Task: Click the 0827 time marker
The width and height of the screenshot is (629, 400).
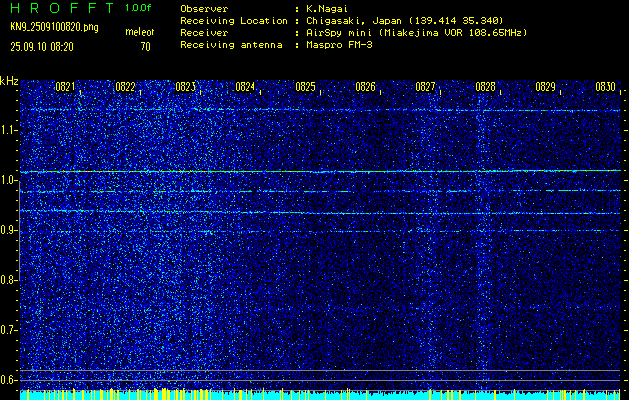Action: click(x=425, y=87)
